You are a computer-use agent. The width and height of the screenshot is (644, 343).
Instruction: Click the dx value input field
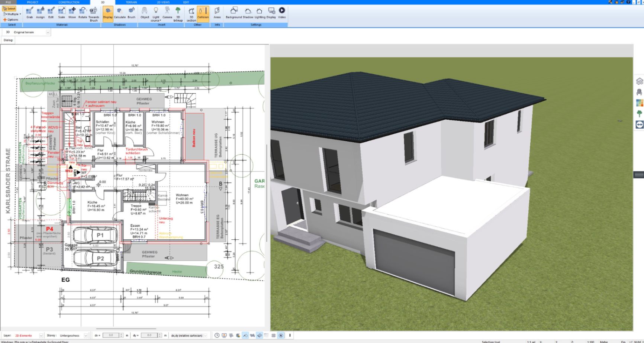point(110,335)
